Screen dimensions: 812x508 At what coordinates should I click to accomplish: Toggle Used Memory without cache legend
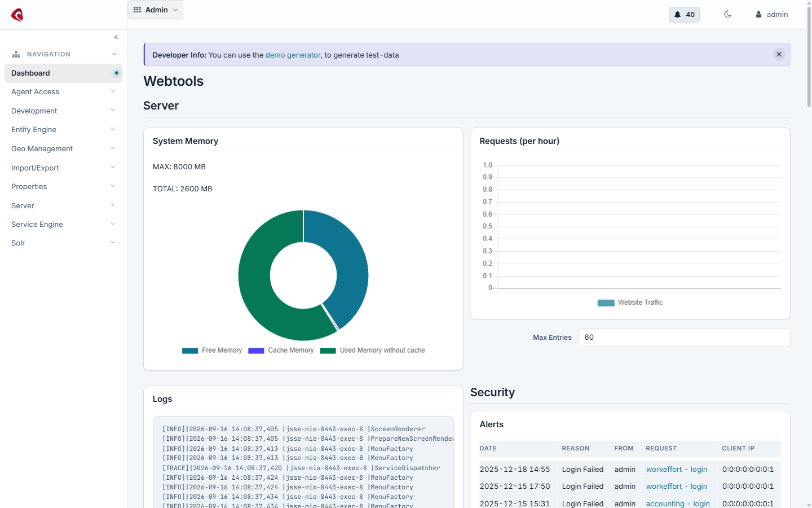click(x=373, y=351)
